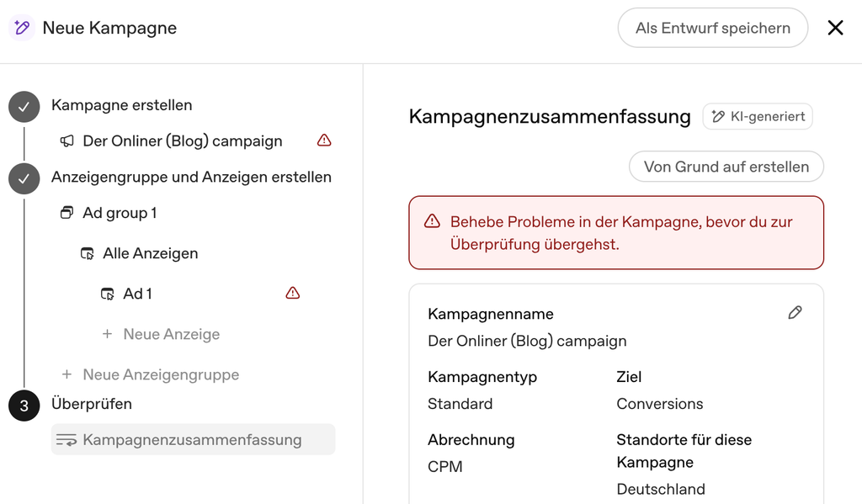The image size is (862, 504).
Task: Click the Conversions goal value
Action: tap(660, 404)
